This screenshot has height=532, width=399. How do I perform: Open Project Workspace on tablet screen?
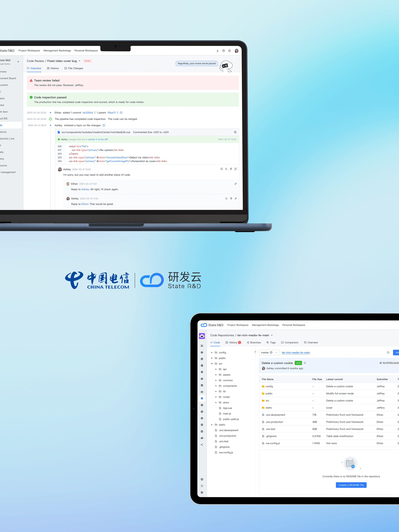238,325
